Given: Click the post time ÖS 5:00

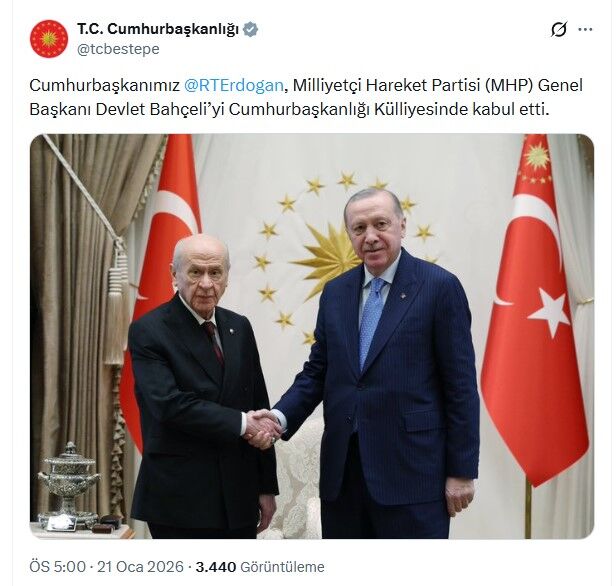Looking at the screenshot, I should [57, 567].
